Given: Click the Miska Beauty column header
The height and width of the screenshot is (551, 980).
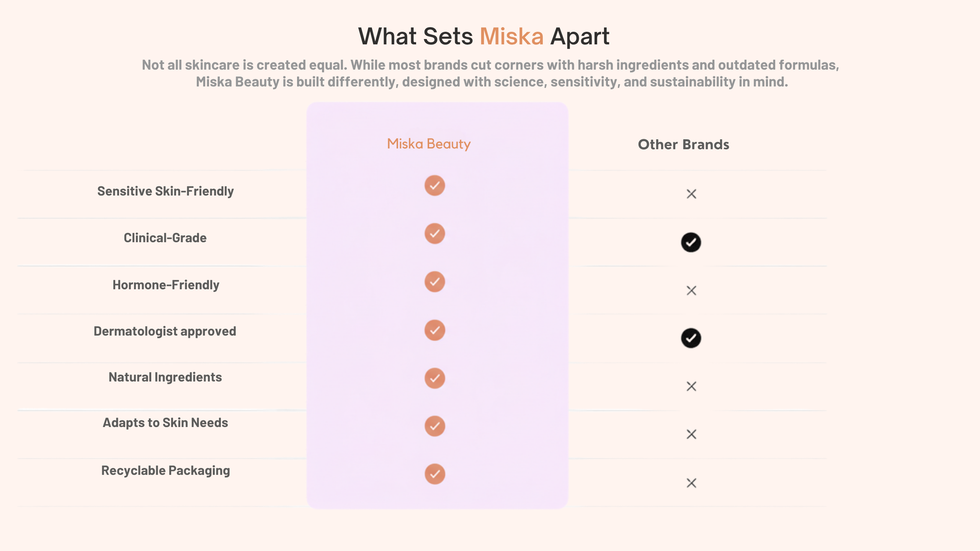Looking at the screenshot, I should [x=429, y=144].
